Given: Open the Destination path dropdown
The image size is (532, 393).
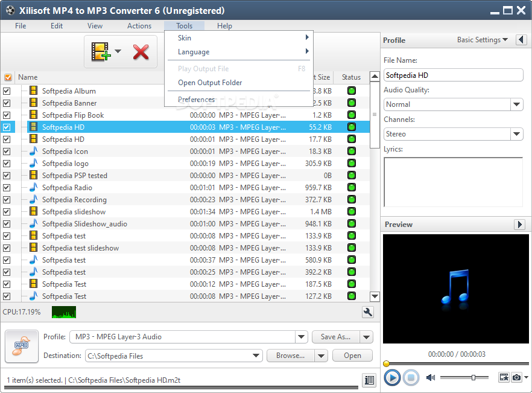Looking at the screenshot, I should (x=256, y=356).
